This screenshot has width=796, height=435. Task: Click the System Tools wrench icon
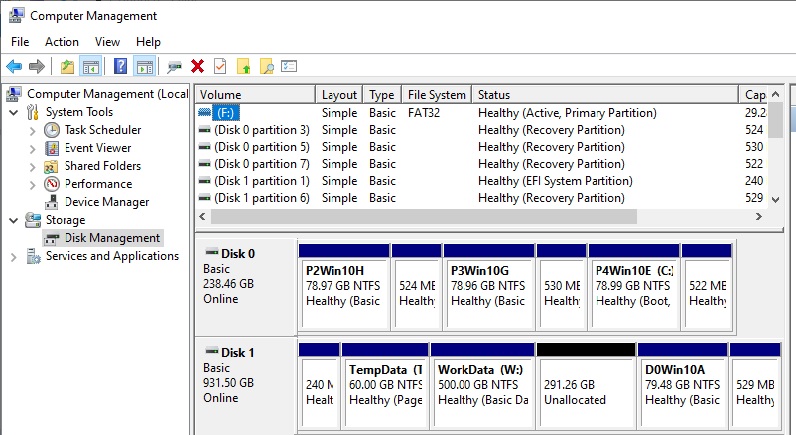[x=33, y=112]
